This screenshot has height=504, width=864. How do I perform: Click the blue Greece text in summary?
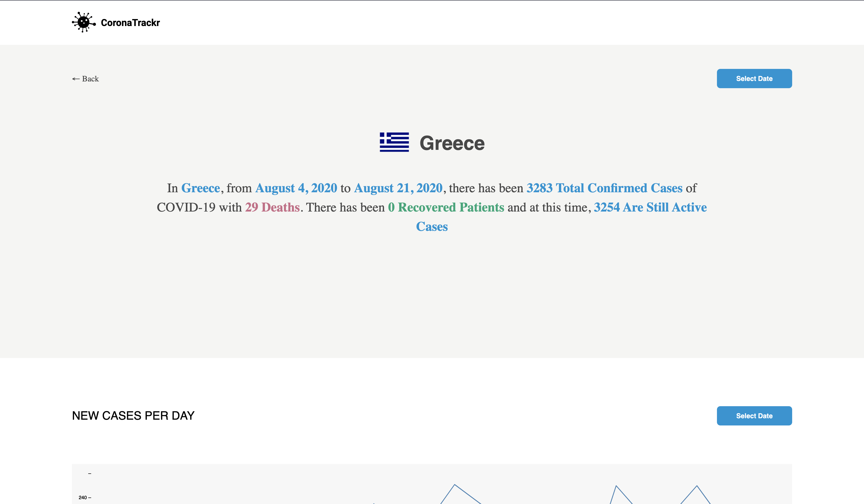(201, 188)
